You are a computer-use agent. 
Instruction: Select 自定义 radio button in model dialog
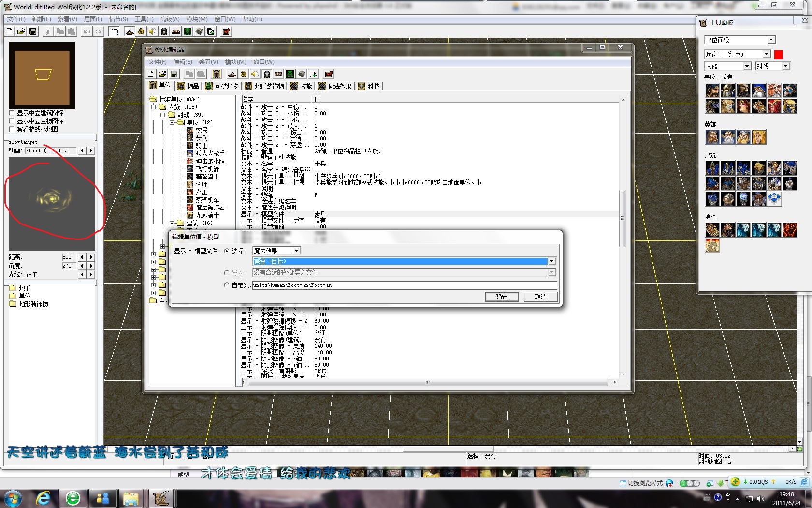(x=226, y=285)
